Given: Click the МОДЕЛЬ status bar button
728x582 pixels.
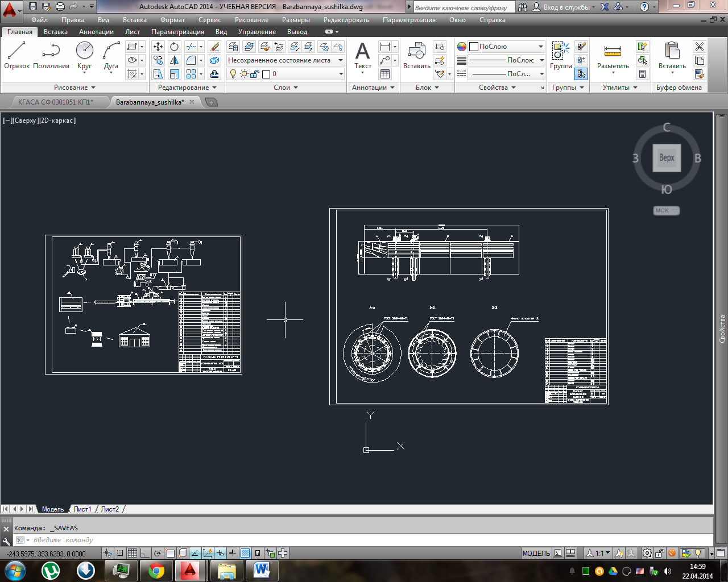Looking at the screenshot, I should 536,553.
